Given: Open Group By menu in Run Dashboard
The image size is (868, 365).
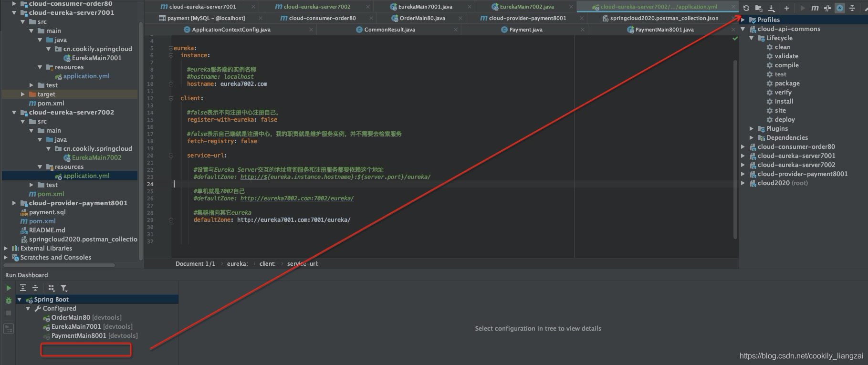Looking at the screenshot, I should point(52,288).
